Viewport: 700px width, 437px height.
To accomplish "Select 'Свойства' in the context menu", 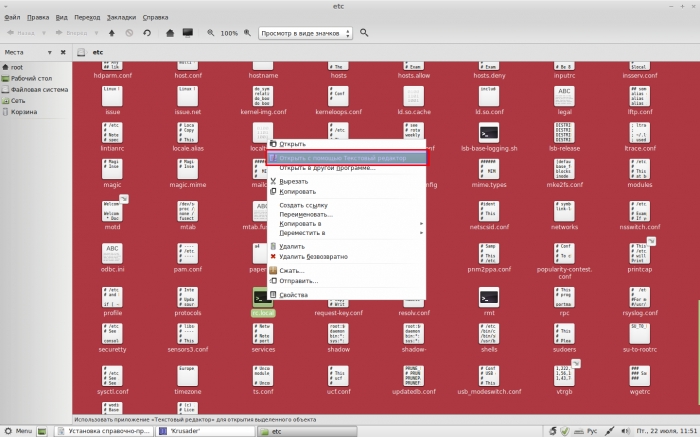I will click(293, 295).
